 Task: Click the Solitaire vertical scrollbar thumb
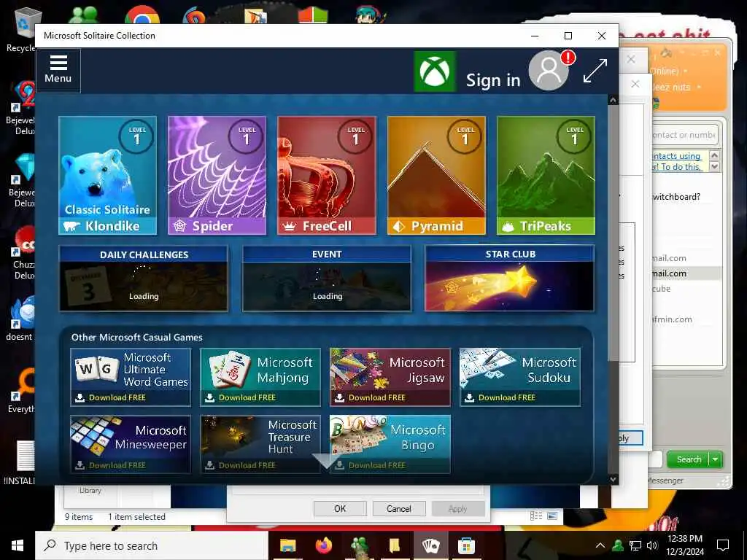tap(613, 233)
